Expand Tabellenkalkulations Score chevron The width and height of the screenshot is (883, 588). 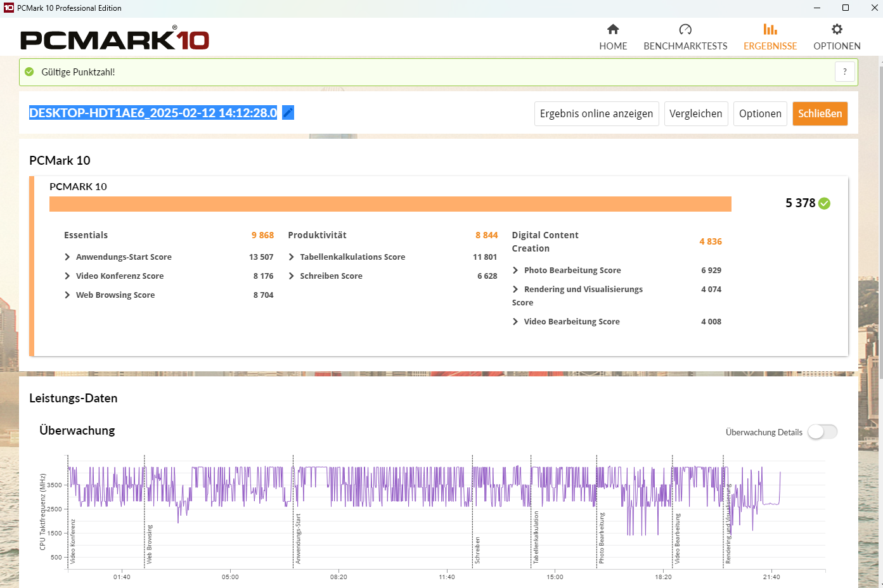(292, 257)
